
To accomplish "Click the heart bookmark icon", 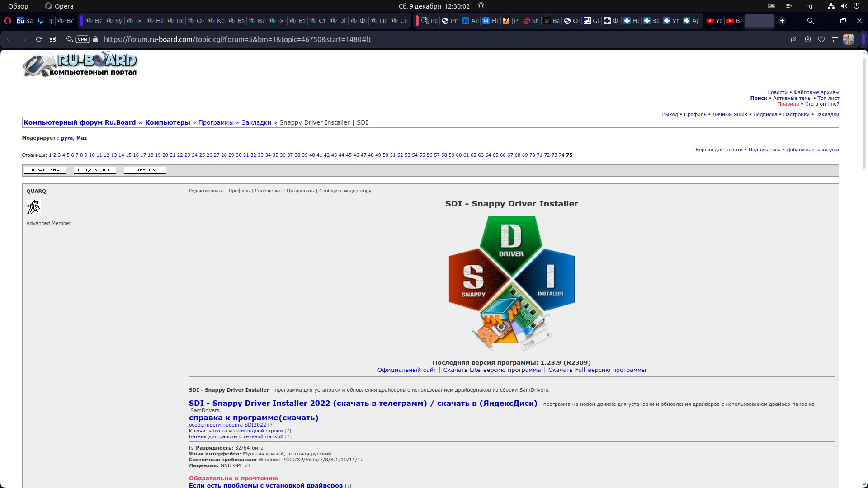I will tap(821, 39).
